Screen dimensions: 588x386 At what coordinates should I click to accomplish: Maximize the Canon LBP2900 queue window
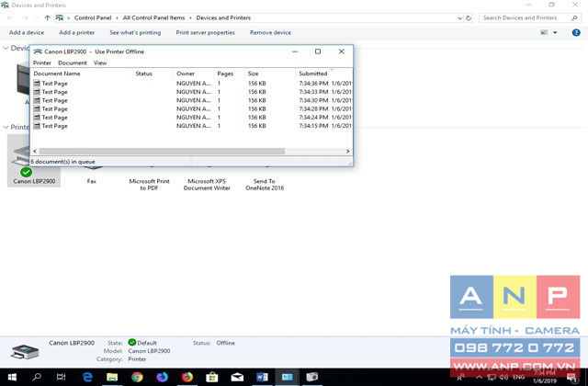(318, 51)
